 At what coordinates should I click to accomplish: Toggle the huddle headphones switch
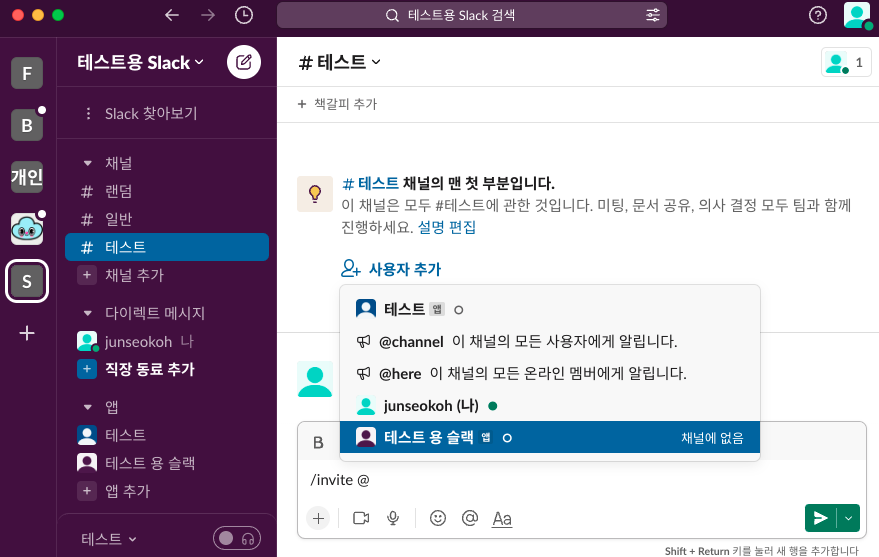click(237, 539)
